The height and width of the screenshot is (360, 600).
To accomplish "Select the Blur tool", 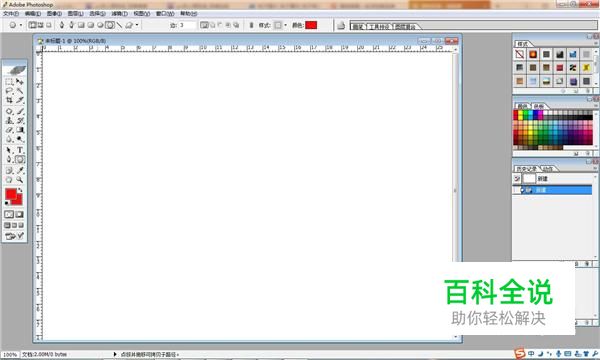I will click(9, 139).
